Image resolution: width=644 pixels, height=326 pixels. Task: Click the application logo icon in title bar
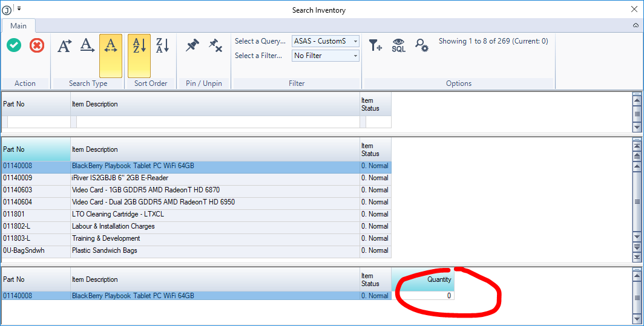(7, 9)
